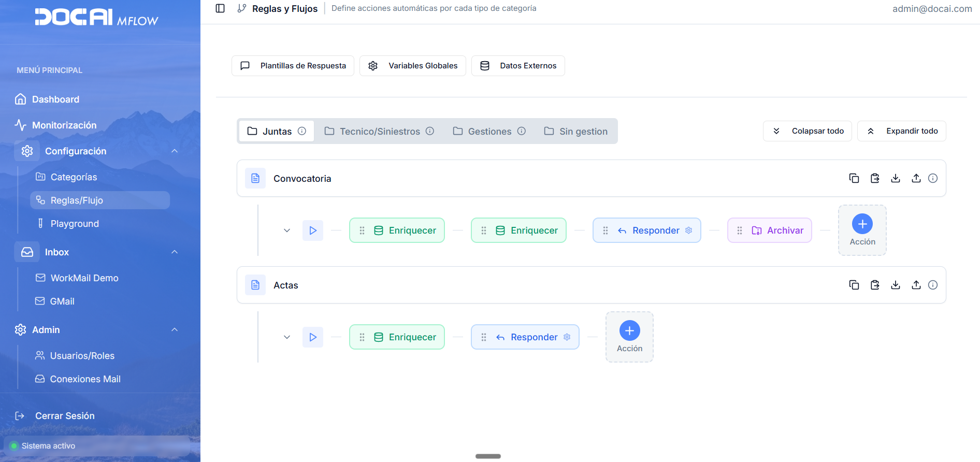Image resolution: width=980 pixels, height=462 pixels.
Task: Switch to the Gestiones tab
Action: click(489, 132)
